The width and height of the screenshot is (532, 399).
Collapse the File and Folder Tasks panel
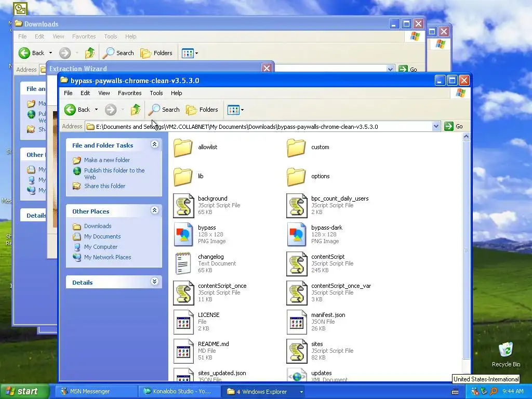pos(154,144)
